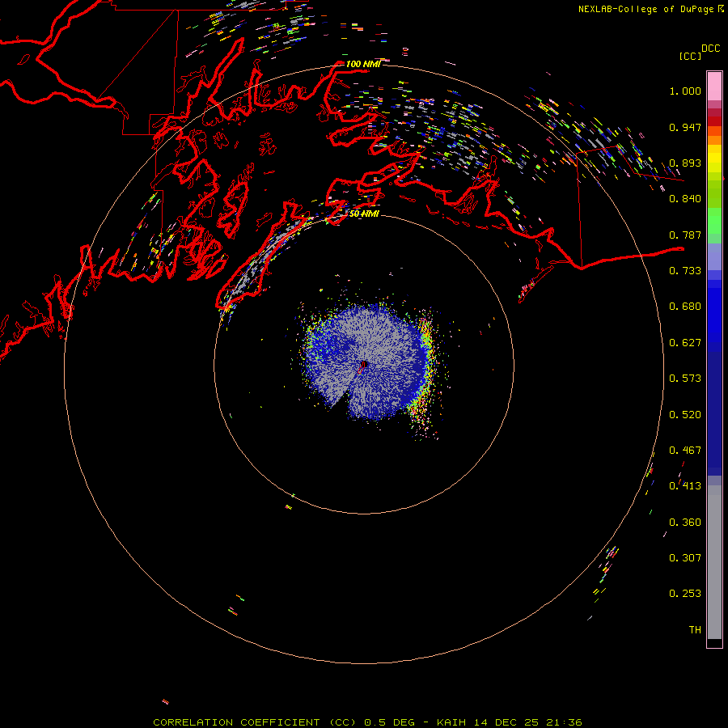The image size is (728, 728).
Task: Click the 0.413 scale value
Action: point(685,486)
